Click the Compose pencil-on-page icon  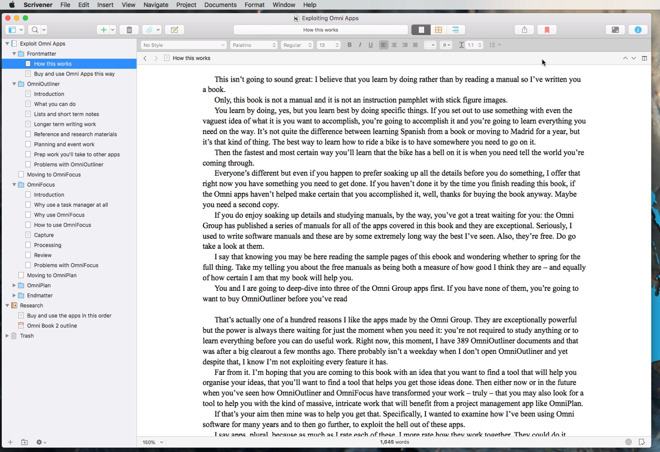click(174, 30)
